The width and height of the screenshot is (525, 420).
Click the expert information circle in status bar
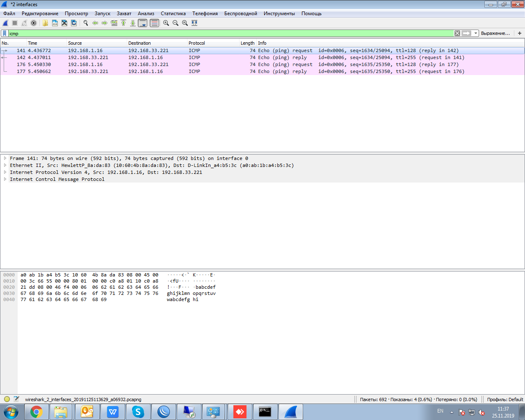pos(7,399)
